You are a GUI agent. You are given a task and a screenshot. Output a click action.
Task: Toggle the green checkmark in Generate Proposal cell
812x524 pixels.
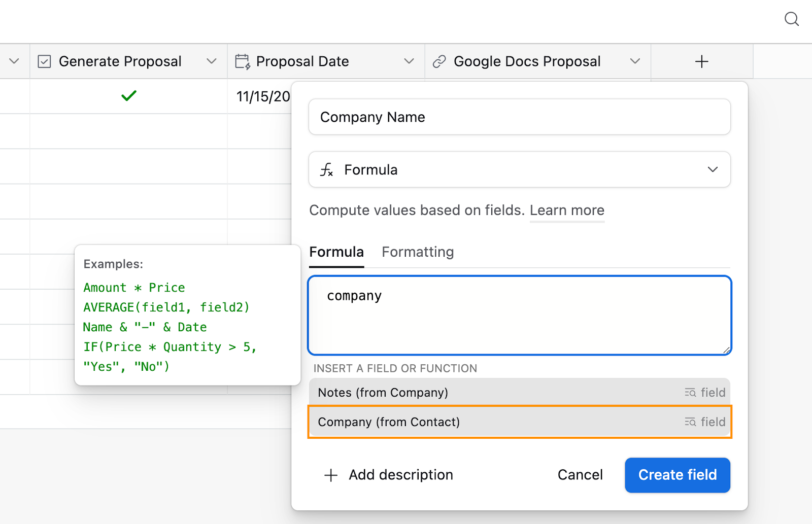129,95
